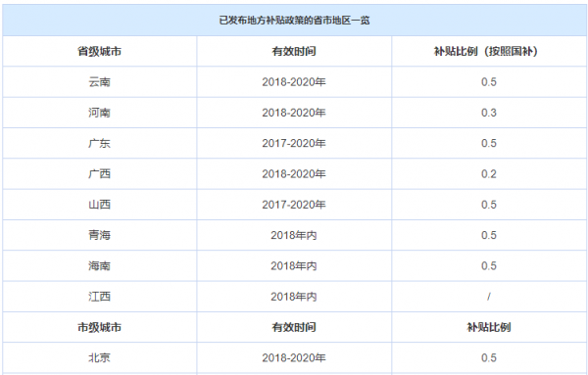Click the first 有效时间 column header
The width and height of the screenshot is (588, 375).
pyautogui.click(x=294, y=51)
